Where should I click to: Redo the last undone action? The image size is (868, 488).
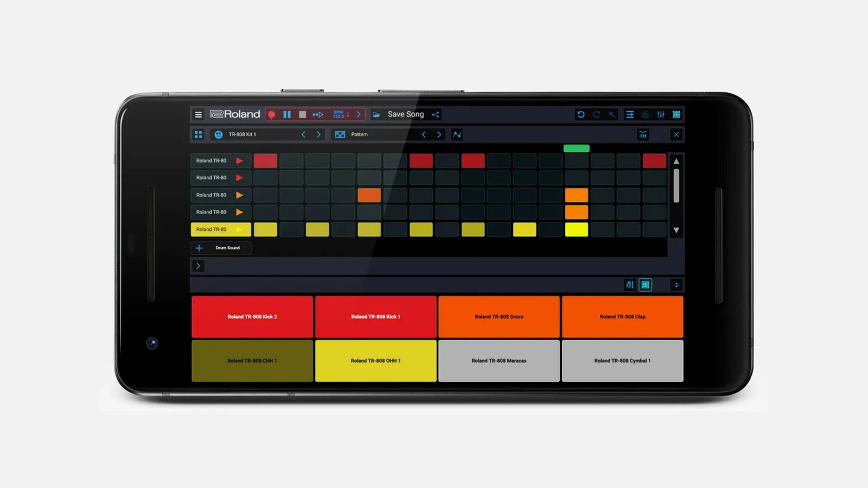[597, 114]
